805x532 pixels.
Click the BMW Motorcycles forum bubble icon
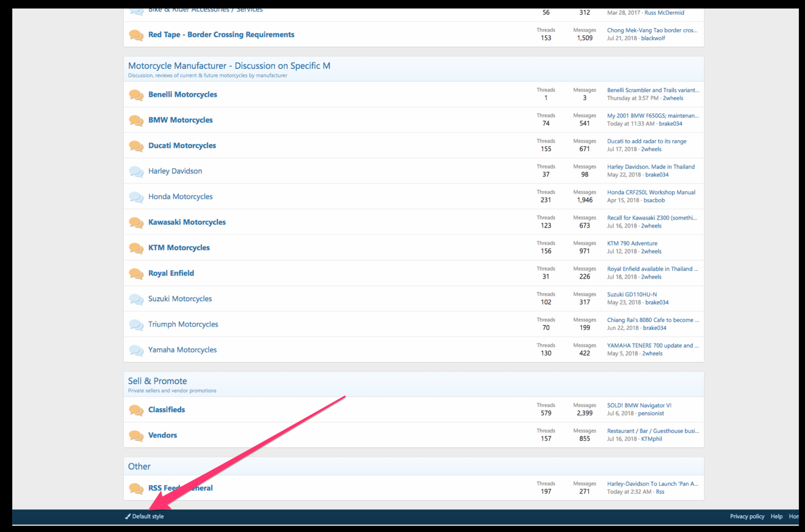(136, 120)
